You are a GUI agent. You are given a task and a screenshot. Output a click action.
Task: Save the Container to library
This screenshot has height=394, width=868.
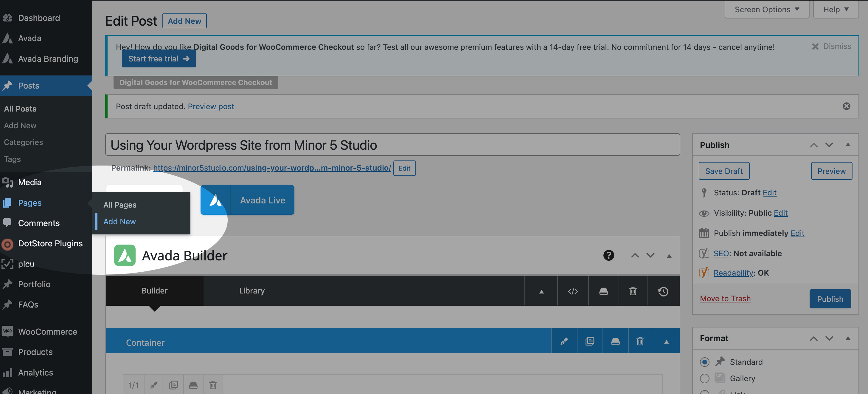click(x=615, y=341)
